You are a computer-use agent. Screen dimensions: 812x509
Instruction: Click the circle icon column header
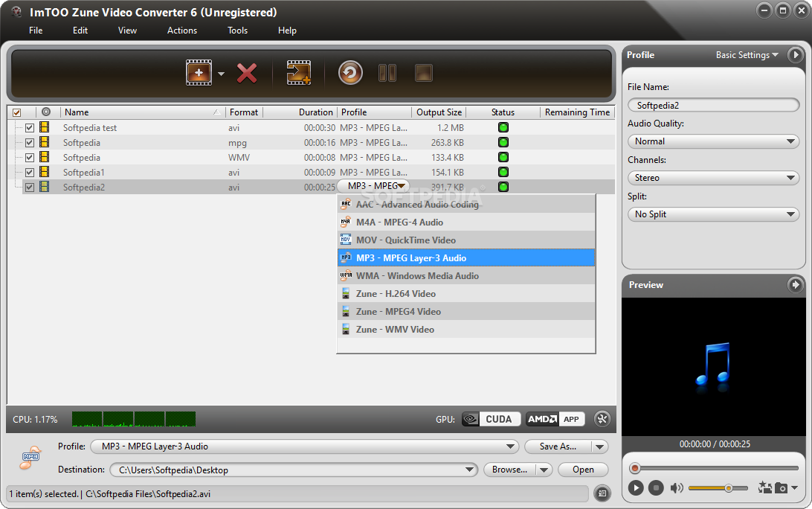[x=46, y=112]
